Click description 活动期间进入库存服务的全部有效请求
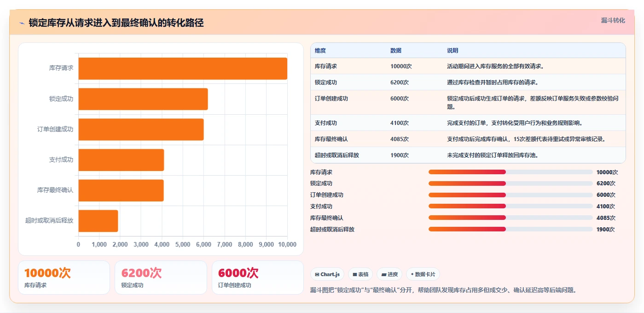 [x=495, y=66]
